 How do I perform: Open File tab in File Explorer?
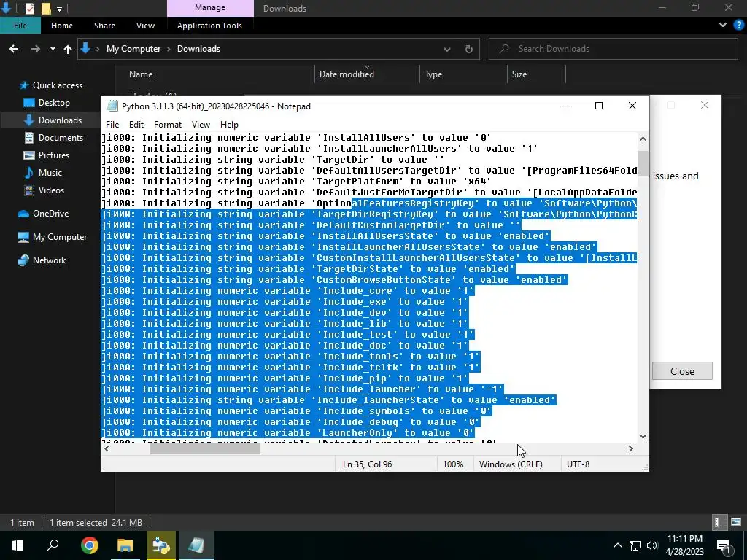(x=20, y=26)
